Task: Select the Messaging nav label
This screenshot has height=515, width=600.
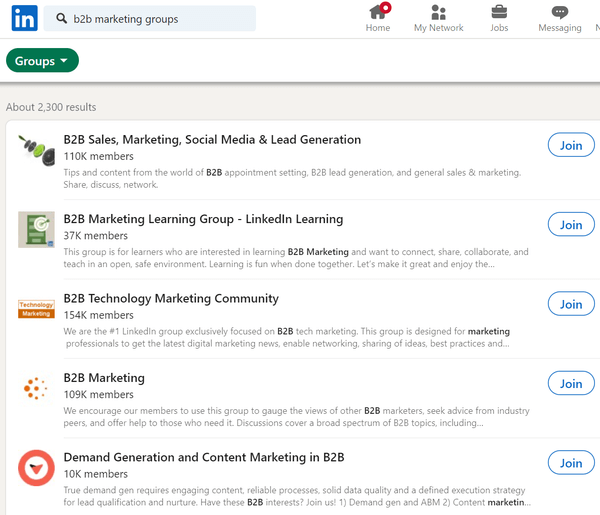Action: (560, 28)
